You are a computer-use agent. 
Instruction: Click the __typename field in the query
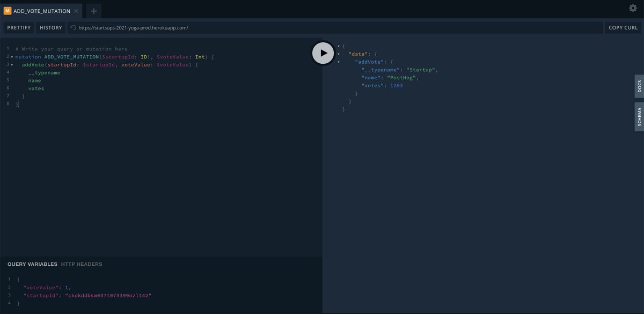tap(44, 72)
